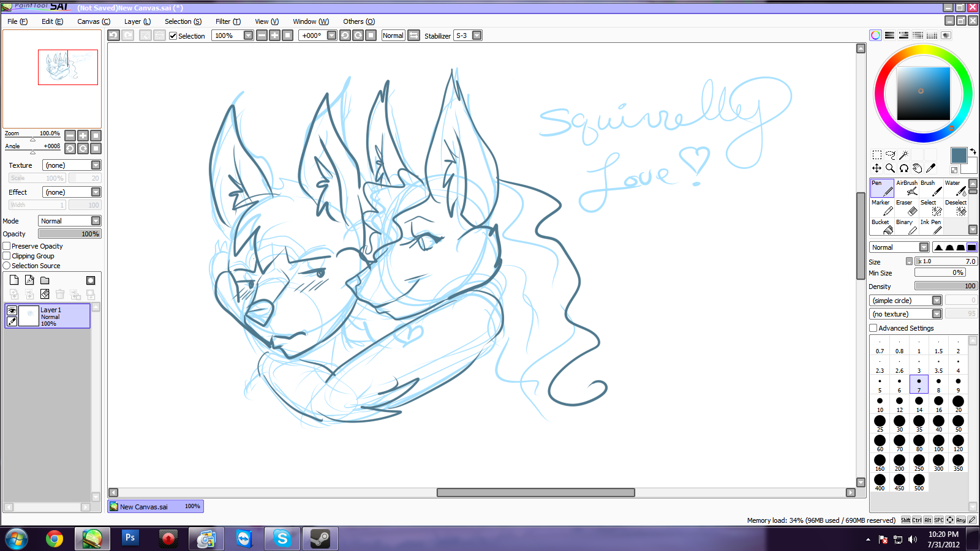
Task: Toggle the color wheel panel
Action: pos(876,36)
